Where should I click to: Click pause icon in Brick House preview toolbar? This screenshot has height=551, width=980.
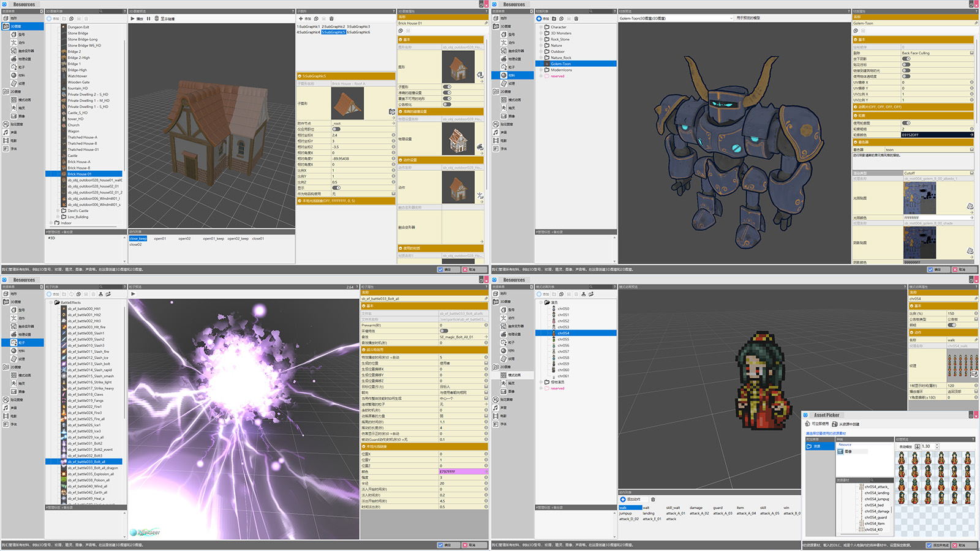click(148, 18)
